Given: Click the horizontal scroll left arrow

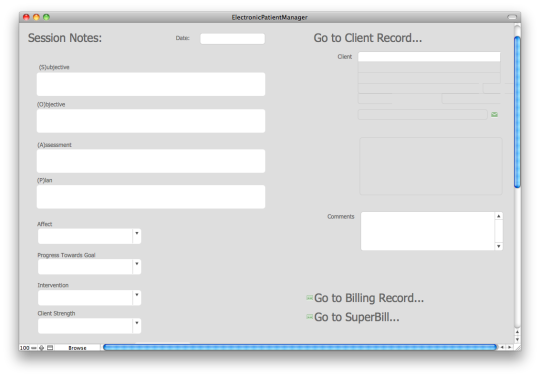Looking at the screenshot, I should (502, 347).
